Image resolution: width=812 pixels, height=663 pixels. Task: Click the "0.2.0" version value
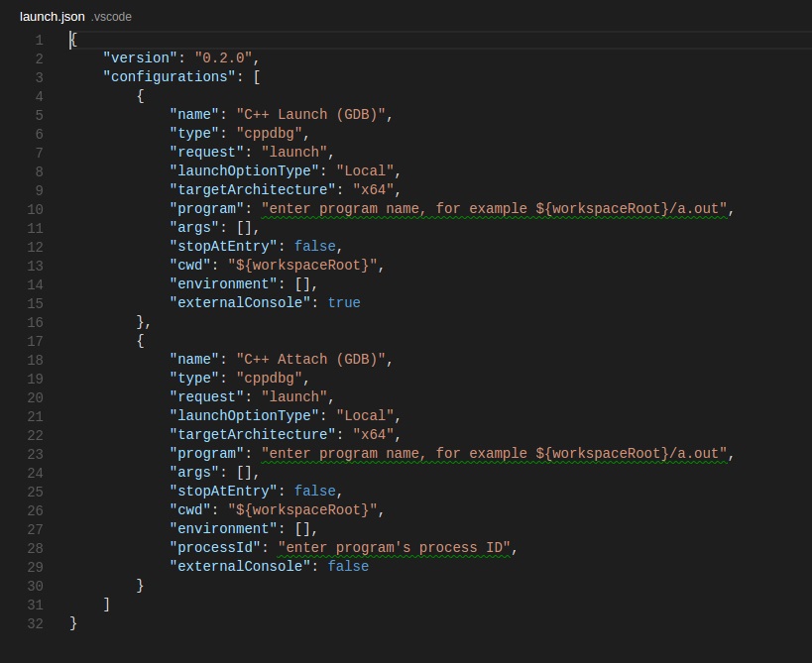click(223, 58)
